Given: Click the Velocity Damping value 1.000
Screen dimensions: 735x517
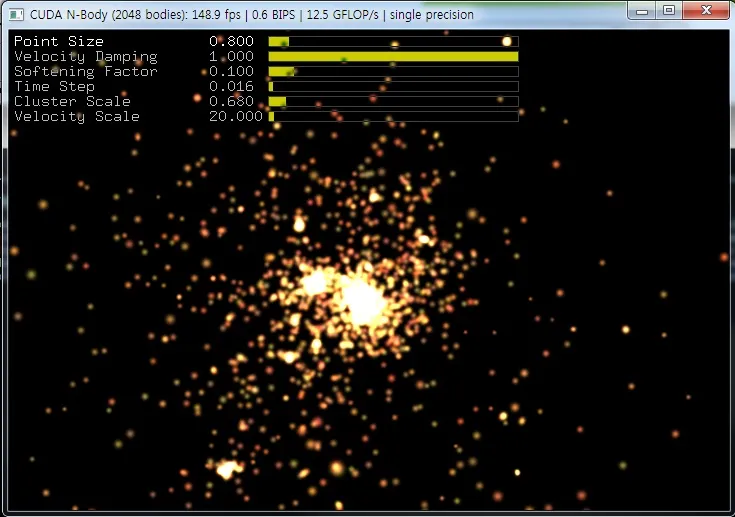Looking at the screenshot, I should pos(232,56).
